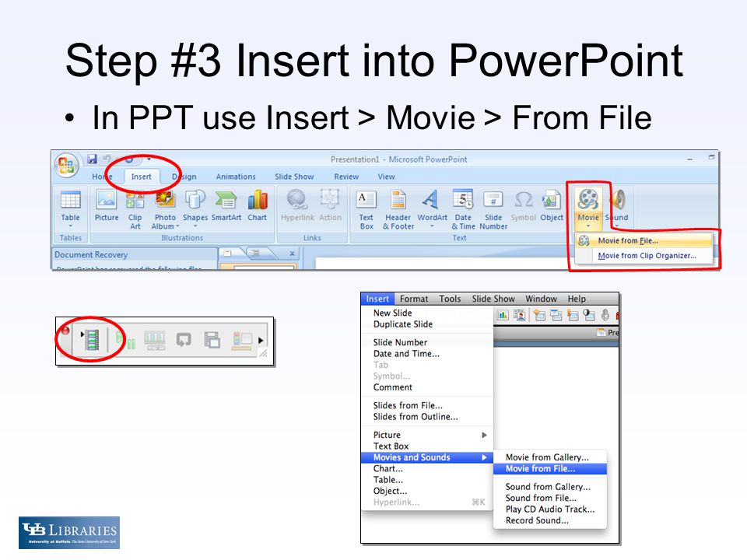Insert a SmartArt graphic

tap(226, 205)
